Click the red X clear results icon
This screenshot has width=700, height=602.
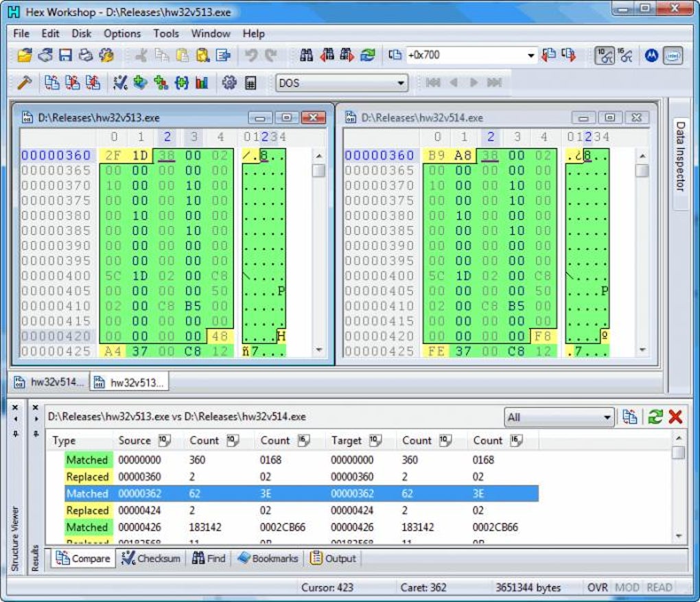[x=675, y=417]
